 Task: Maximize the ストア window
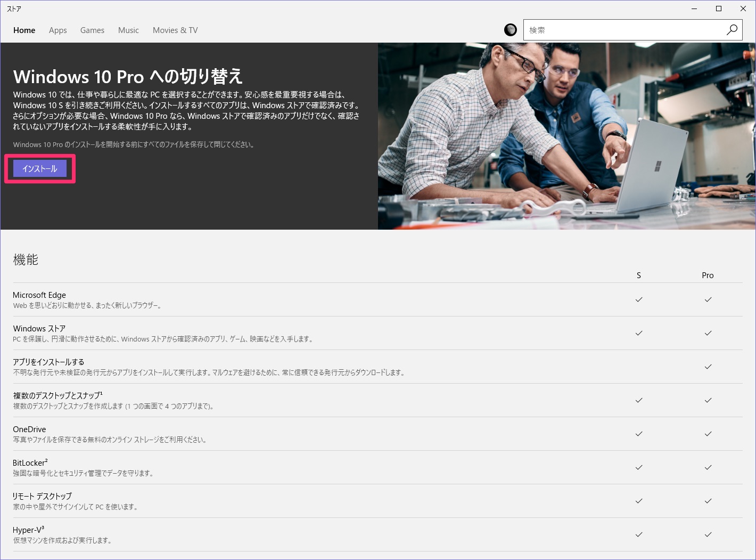(x=719, y=9)
